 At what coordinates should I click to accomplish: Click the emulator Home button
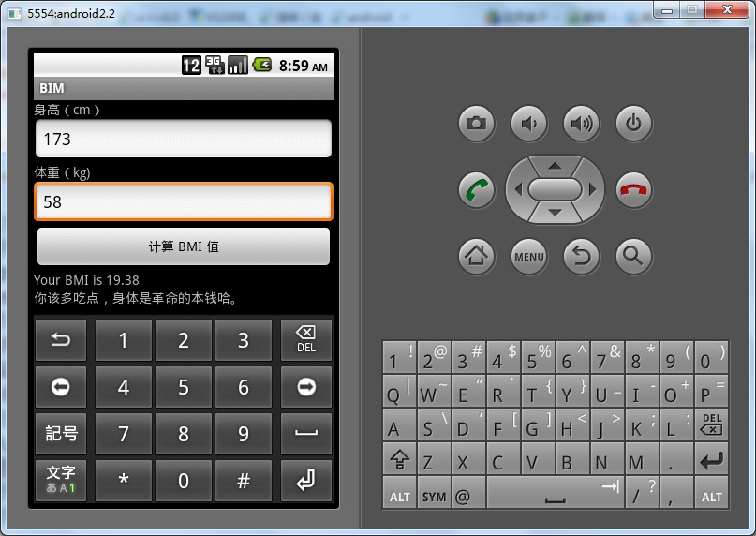476,256
